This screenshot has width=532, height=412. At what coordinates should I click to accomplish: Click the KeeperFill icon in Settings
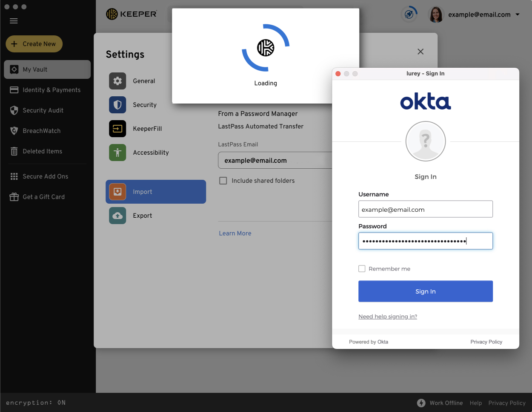tap(117, 129)
